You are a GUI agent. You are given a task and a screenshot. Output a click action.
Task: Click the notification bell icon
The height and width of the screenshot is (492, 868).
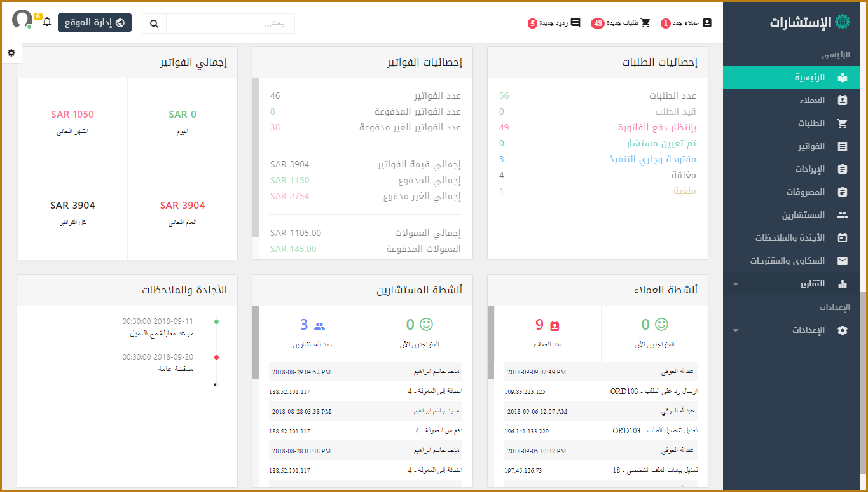[46, 22]
